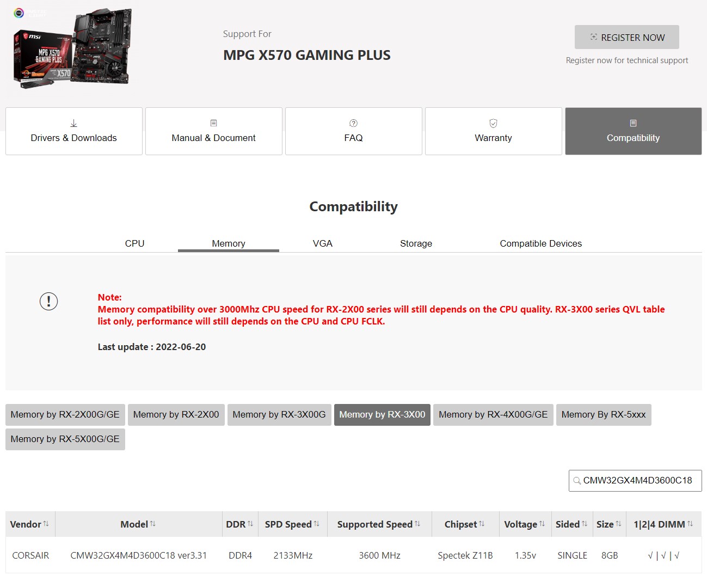Screen dimensions: 707x588
Task: Sort table by SPD Speed column
Action: pos(293,524)
